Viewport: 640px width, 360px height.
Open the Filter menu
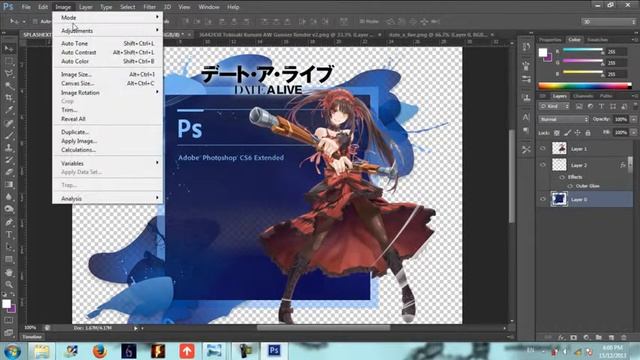149,7
